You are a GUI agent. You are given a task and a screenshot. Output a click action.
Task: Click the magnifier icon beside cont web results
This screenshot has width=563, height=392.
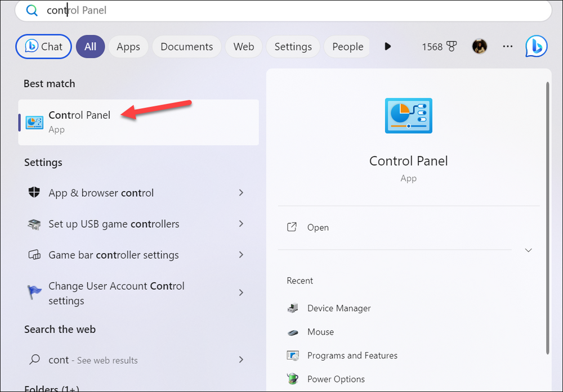(x=34, y=359)
